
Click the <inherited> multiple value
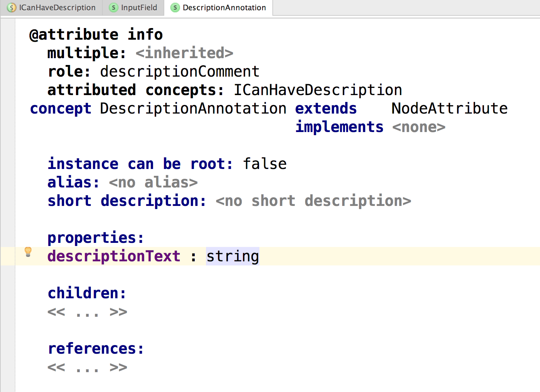pyautogui.click(x=184, y=53)
